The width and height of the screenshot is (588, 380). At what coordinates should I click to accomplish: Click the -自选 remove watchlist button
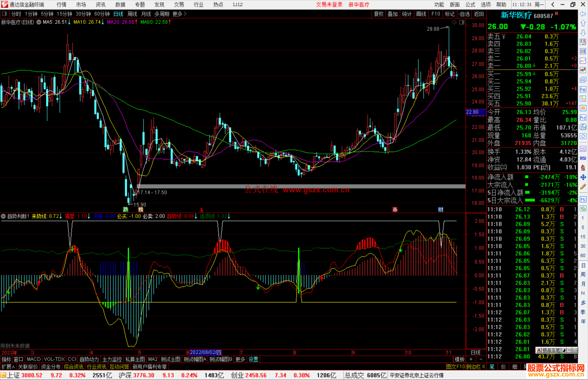464,14
